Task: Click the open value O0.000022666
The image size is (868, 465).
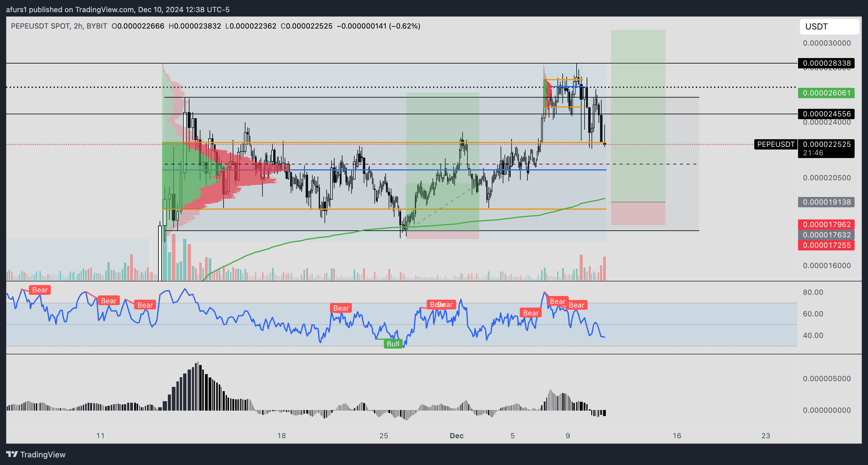Action: tap(138, 26)
